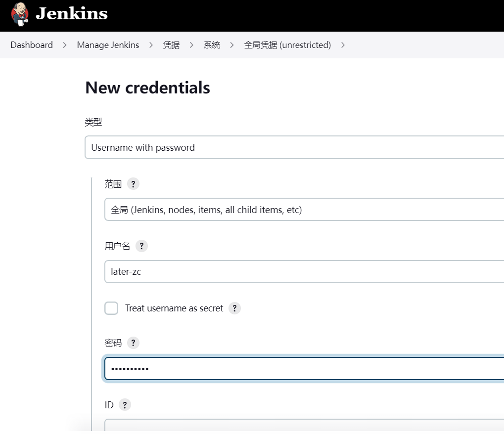The image size is (504, 434).
Task: Show help for Treat username as secret
Action: click(234, 308)
